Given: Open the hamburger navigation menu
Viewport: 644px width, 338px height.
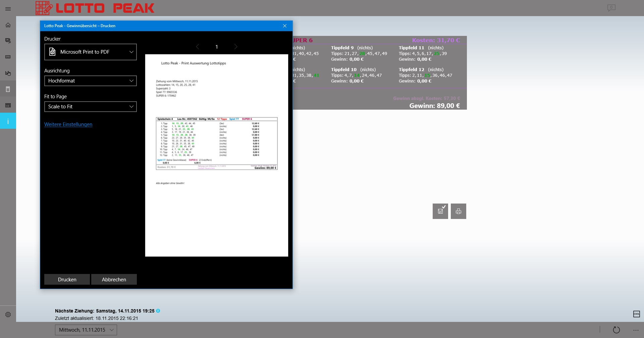Looking at the screenshot, I should tap(8, 9).
